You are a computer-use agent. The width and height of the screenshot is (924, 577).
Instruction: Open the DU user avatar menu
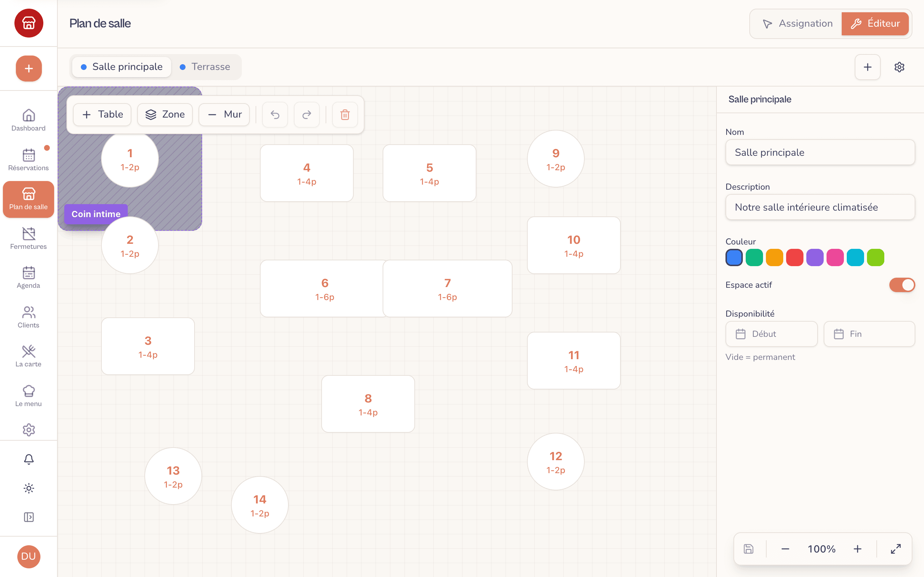tap(29, 556)
